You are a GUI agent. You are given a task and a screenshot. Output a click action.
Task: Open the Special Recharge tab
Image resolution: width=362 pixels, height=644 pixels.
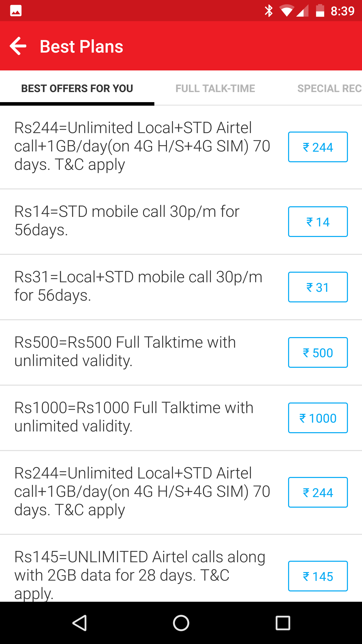coord(329,88)
